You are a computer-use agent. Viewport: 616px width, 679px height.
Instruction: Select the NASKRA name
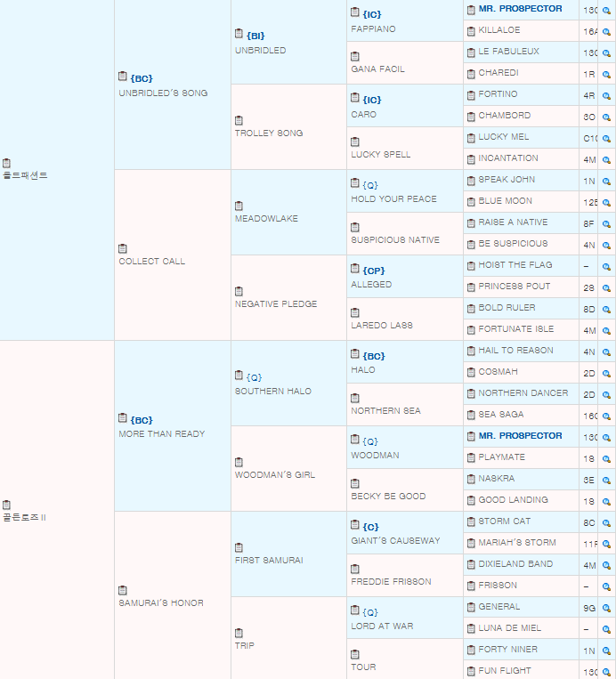click(497, 479)
